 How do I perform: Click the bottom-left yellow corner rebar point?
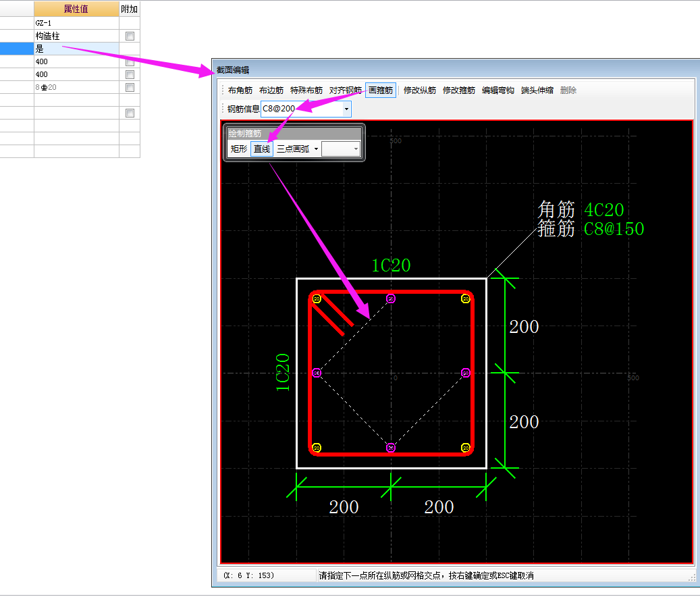[317, 448]
